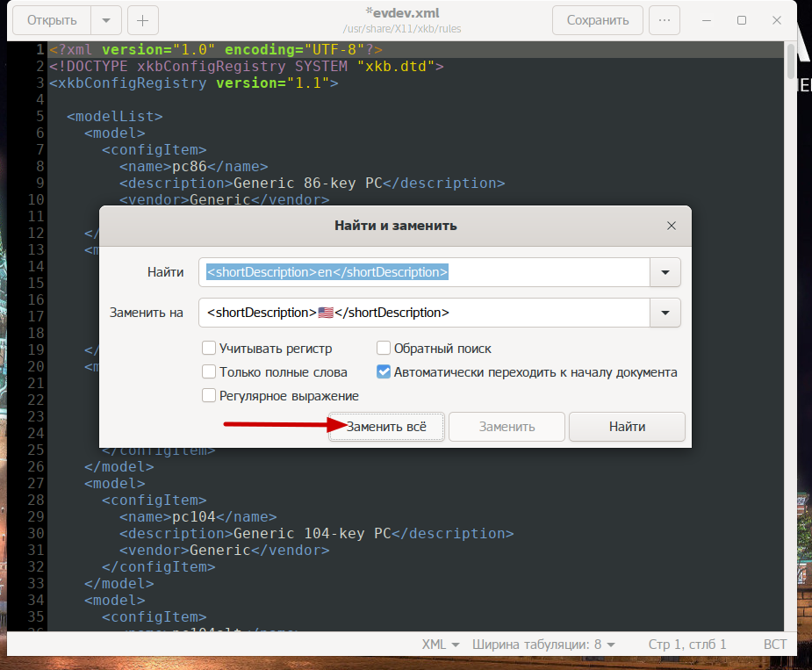The height and width of the screenshot is (670, 812).
Task: Click the 'Заменить' button
Action: (x=507, y=427)
